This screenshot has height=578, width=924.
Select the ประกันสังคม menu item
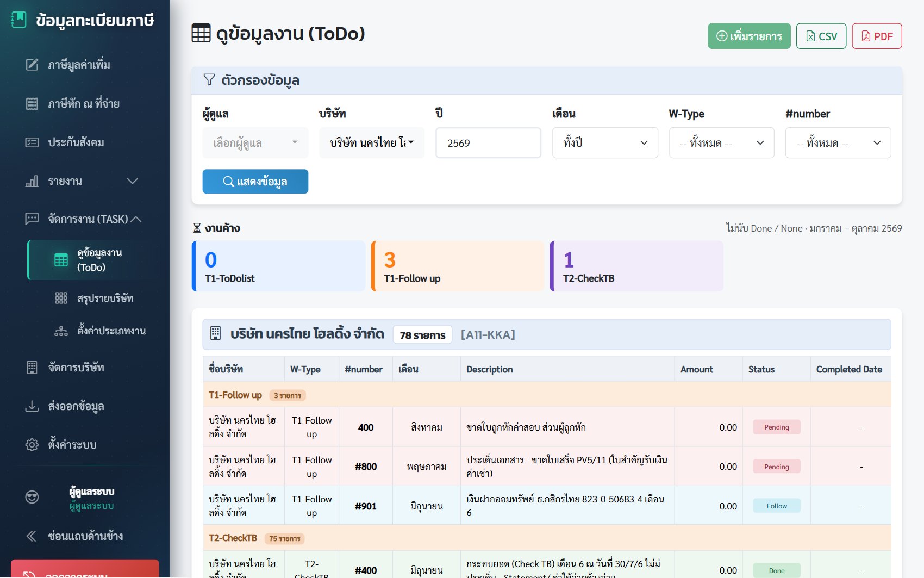85,142
